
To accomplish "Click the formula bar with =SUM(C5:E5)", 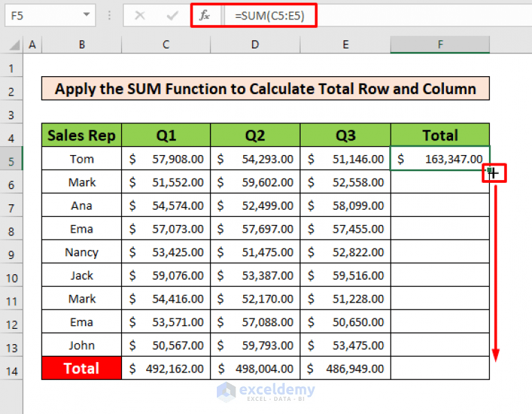I will [x=378, y=15].
